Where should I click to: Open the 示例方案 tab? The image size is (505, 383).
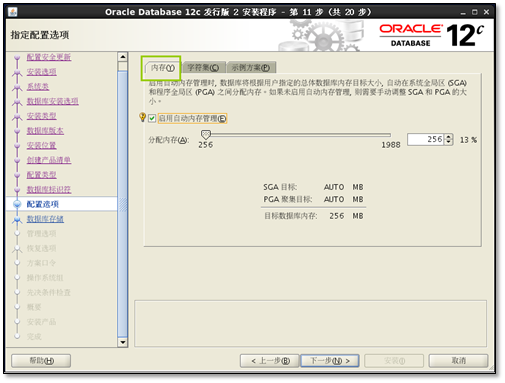[251, 68]
